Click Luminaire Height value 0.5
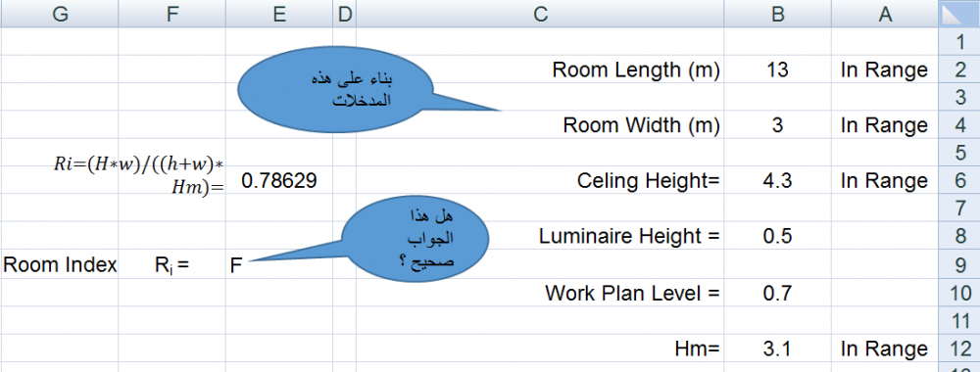Viewport: 980px width, 372px height. 777,237
